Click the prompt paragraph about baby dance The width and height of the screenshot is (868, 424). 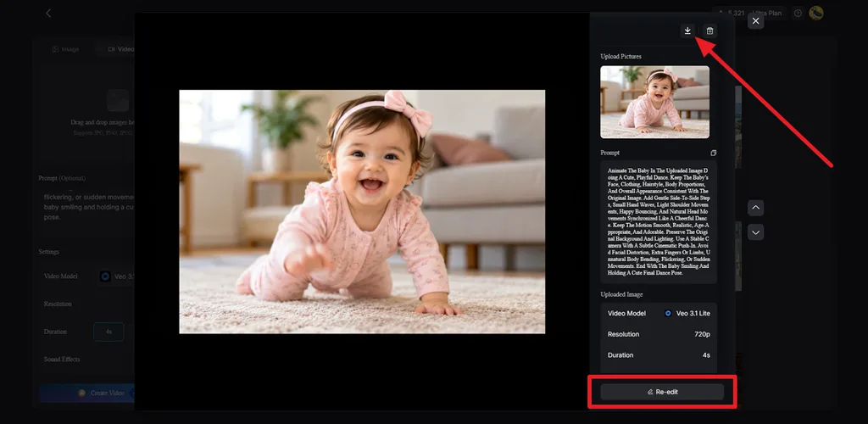tap(659, 222)
